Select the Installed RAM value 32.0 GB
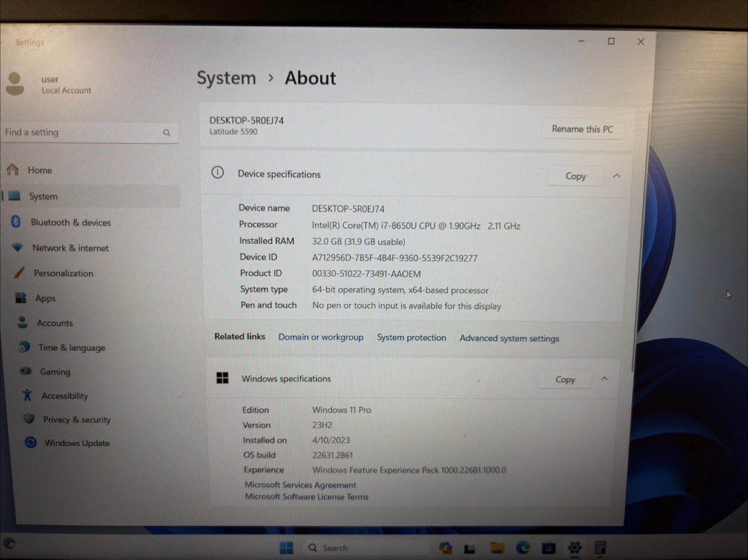The image size is (748, 560). pyautogui.click(x=358, y=242)
